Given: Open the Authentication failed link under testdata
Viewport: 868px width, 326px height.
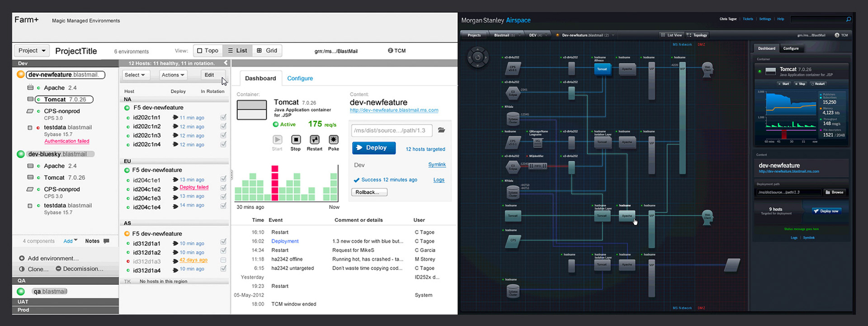Looking at the screenshot, I should [x=67, y=141].
